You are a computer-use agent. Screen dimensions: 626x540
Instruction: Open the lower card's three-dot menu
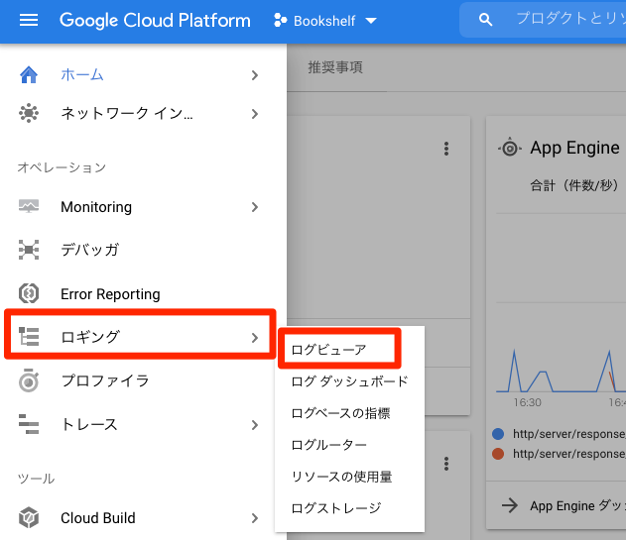[x=446, y=464]
